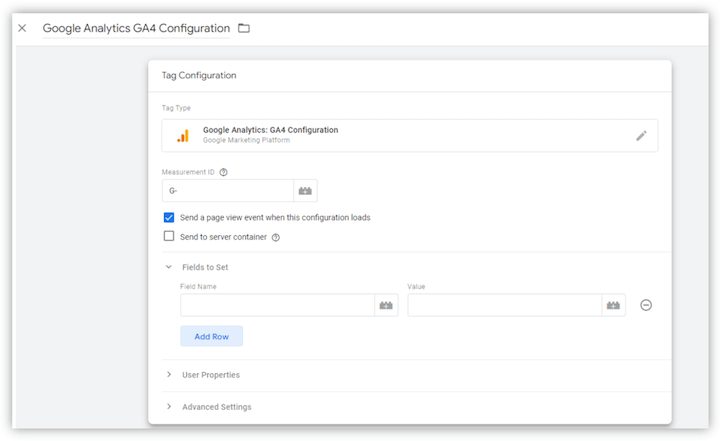Insert variable for Measurement ID field
Image resolution: width=720 pixels, height=441 pixels.
(x=305, y=191)
